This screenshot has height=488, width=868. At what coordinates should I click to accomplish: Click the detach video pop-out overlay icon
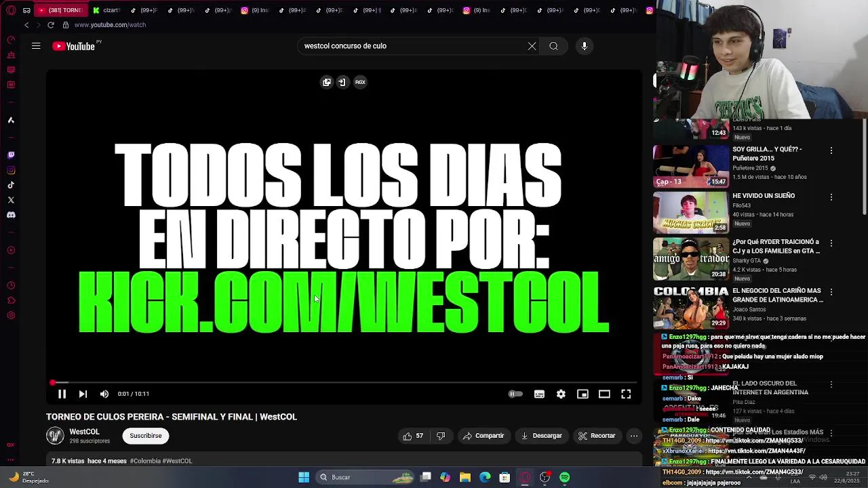tap(327, 82)
